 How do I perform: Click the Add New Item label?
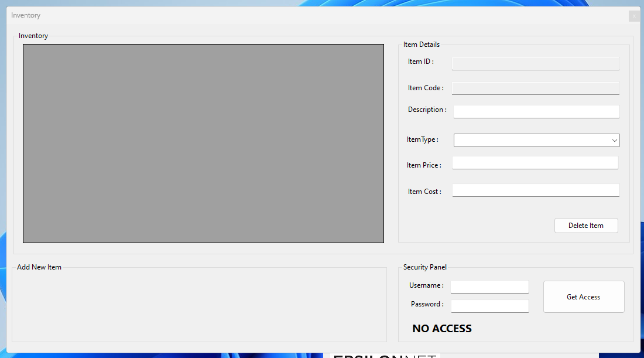click(39, 267)
